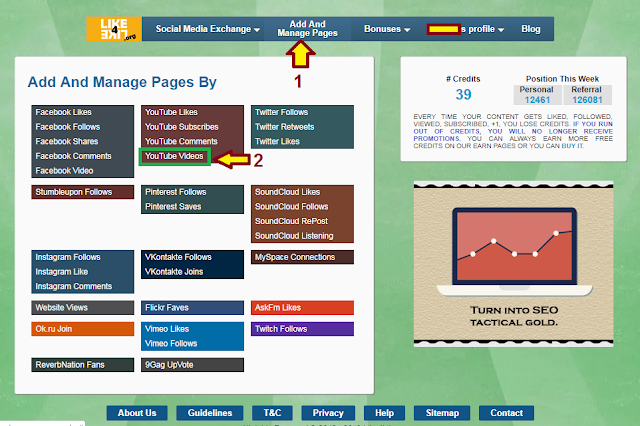Open the Social Media Exchange dropdown
Viewport: 640px width, 426px height.
(x=207, y=29)
